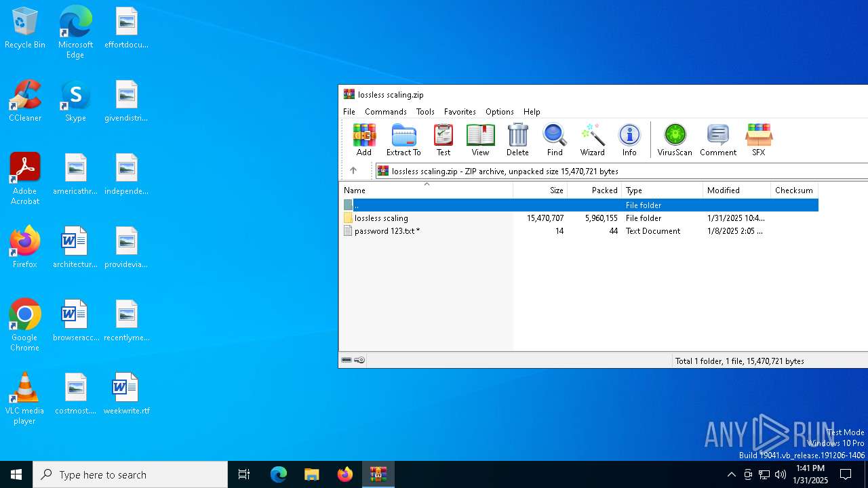Click the WinRAR taskbar button
868x488 pixels.
point(378,474)
